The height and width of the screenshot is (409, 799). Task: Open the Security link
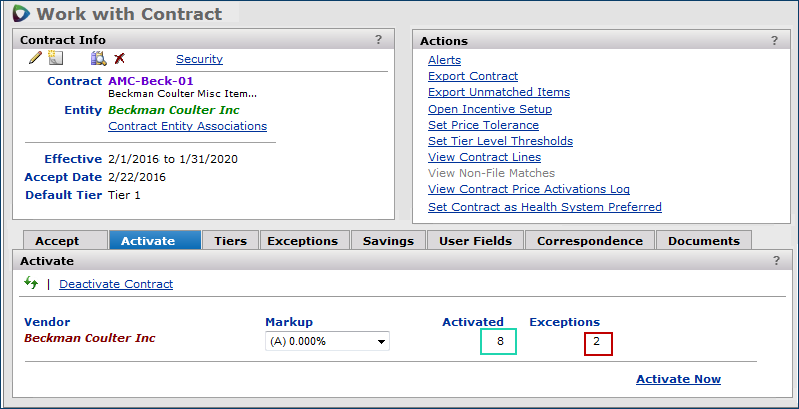pyautogui.click(x=199, y=59)
